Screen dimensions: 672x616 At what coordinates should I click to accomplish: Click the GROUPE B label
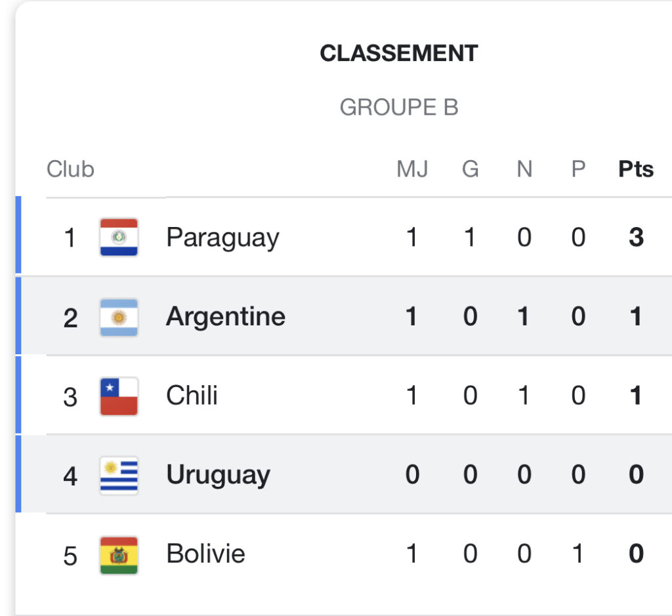pos(399,107)
